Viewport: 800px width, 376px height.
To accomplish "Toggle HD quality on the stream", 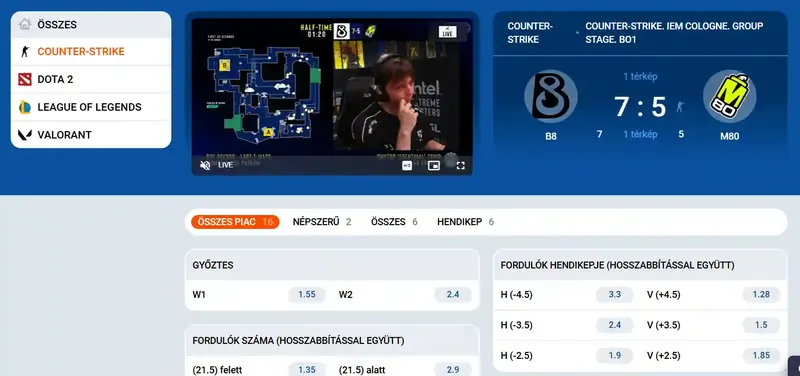I will [407, 165].
